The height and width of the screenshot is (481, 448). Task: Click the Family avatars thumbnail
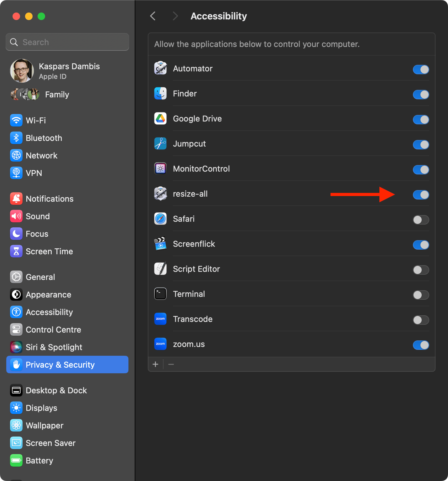pyautogui.click(x=25, y=94)
